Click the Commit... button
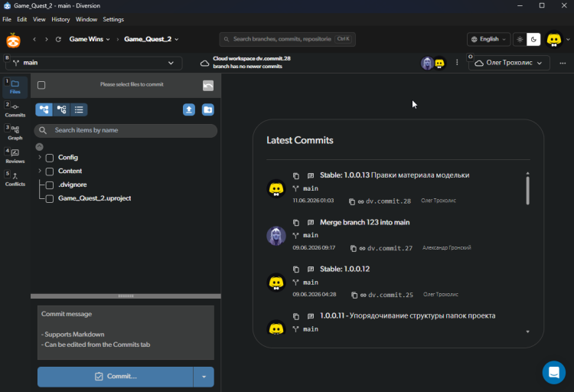 116,377
